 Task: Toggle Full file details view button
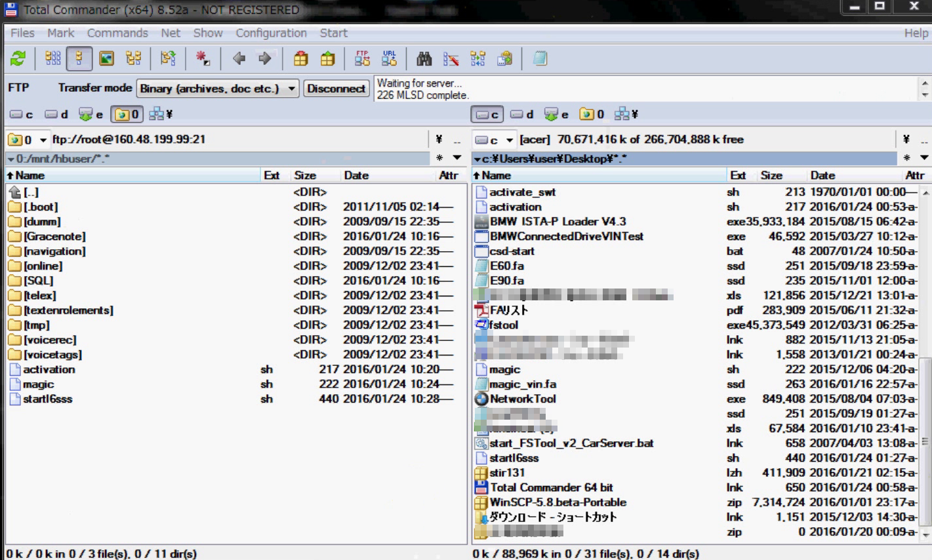click(79, 59)
